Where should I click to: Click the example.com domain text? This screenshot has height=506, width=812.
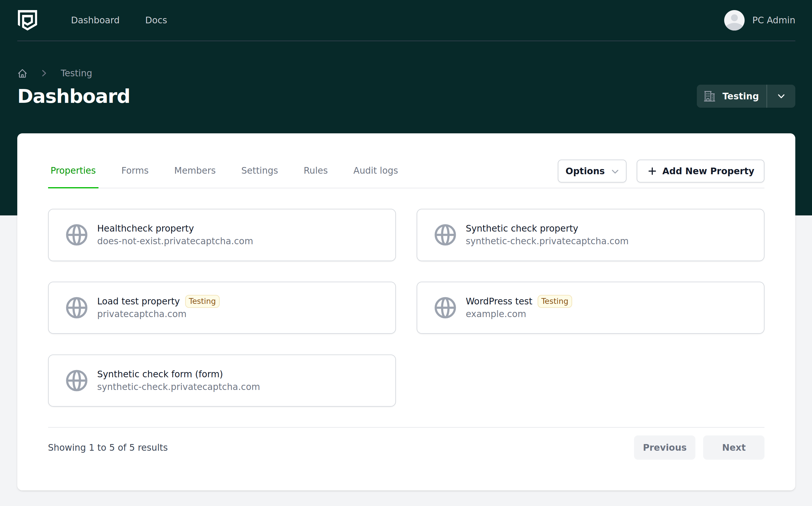coord(496,314)
